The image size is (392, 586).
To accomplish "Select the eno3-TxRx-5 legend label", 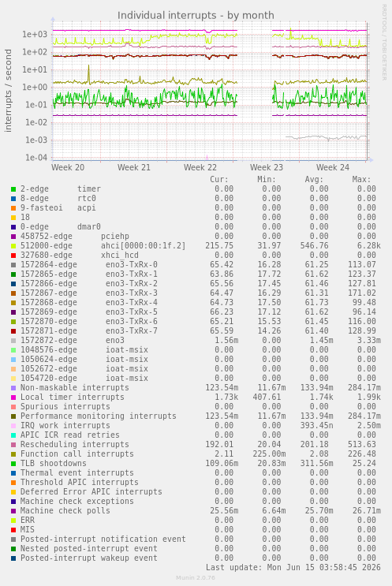I will tap(132, 312).
